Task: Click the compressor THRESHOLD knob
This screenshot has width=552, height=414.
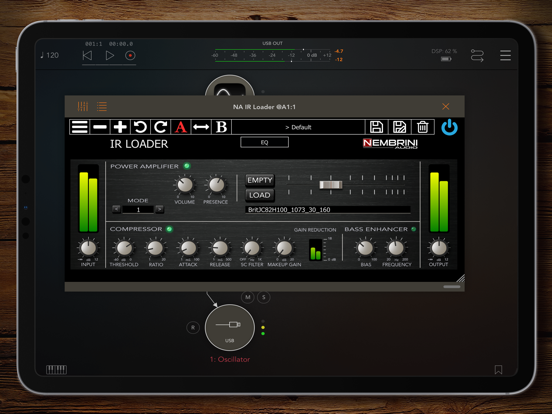Action: 124,248
